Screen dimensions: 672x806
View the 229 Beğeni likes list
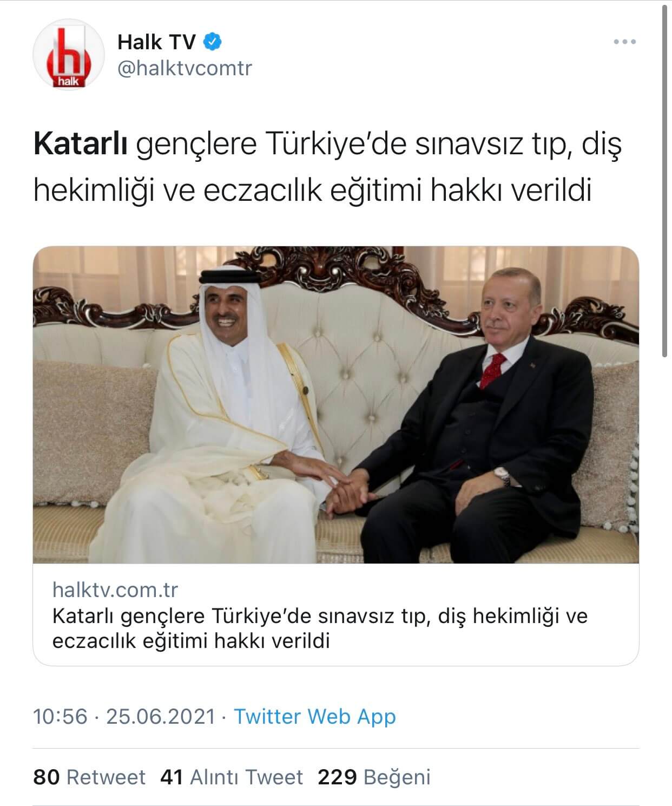374,777
